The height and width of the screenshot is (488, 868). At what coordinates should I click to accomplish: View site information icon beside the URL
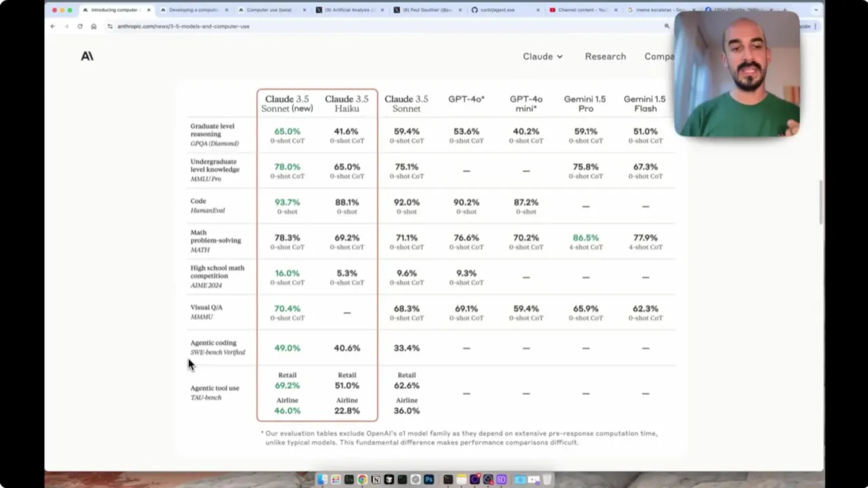[x=110, y=26]
